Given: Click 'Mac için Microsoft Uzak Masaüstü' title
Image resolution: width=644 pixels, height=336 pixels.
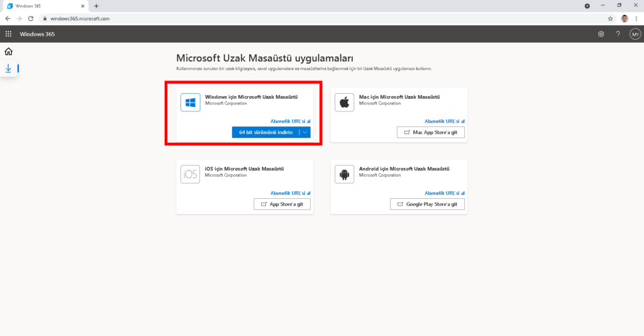Looking at the screenshot, I should pos(399,97).
